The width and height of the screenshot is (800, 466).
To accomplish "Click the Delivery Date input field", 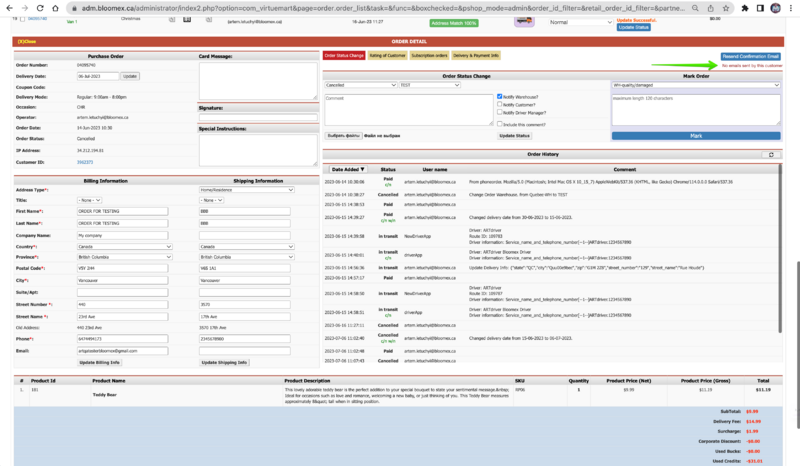I will point(98,76).
